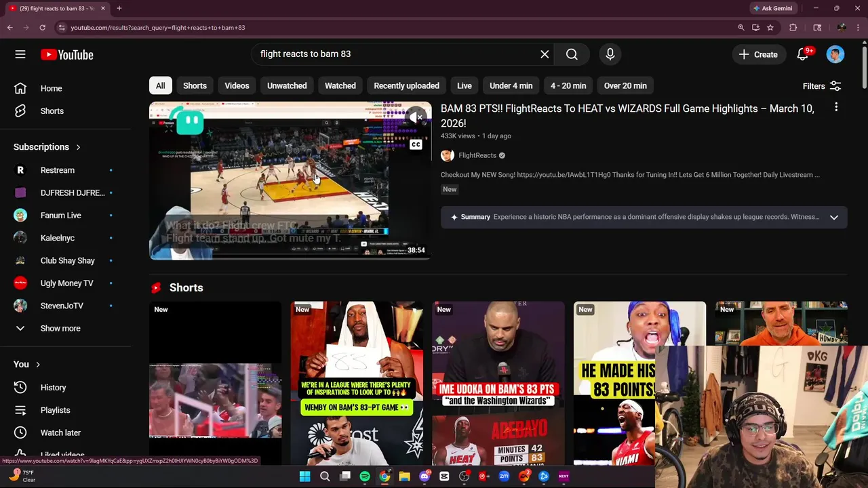Screen dimensions: 868x488
Task: Open Spotify from the taskbar
Action: click(x=365, y=476)
